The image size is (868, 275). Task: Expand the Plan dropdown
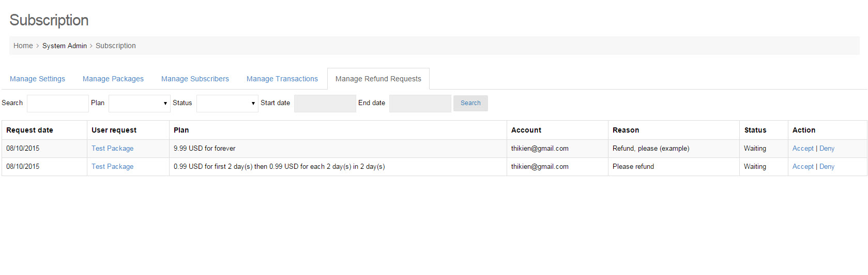[139, 103]
